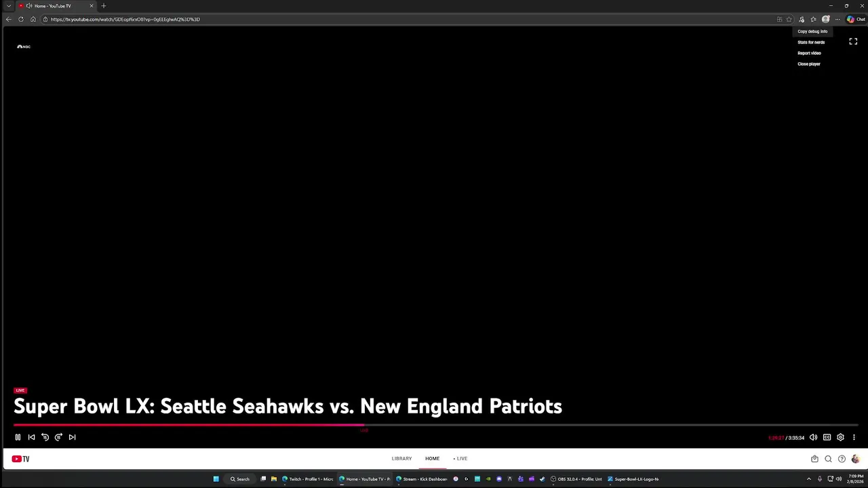Pause the Super Bowl live stream

(x=18, y=437)
